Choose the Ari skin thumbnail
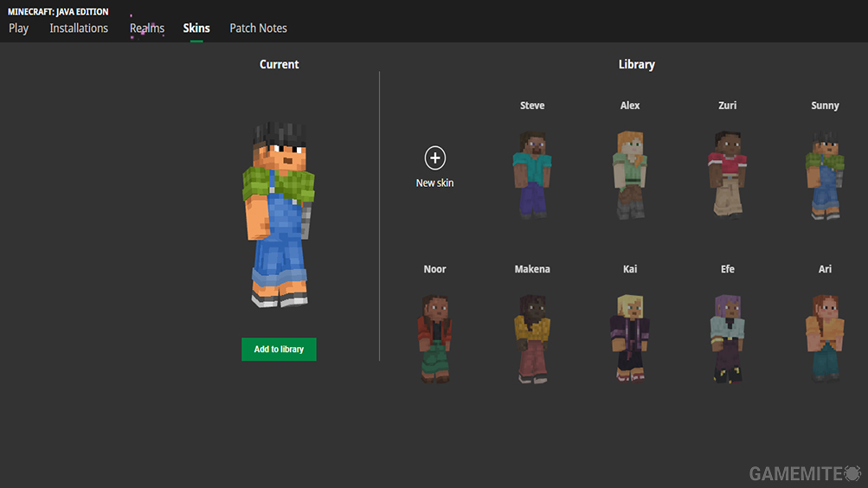Screen dimensions: 868x488 tap(825, 338)
